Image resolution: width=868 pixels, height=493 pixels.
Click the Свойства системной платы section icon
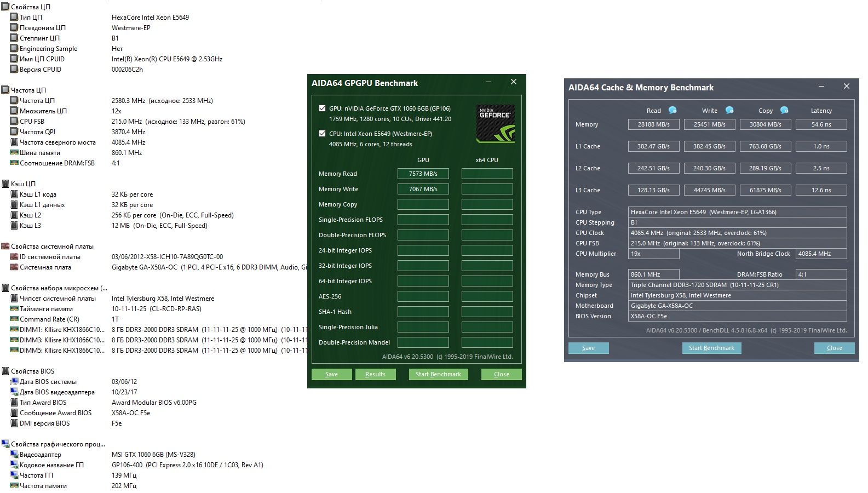pyautogui.click(x=5, y=246)
